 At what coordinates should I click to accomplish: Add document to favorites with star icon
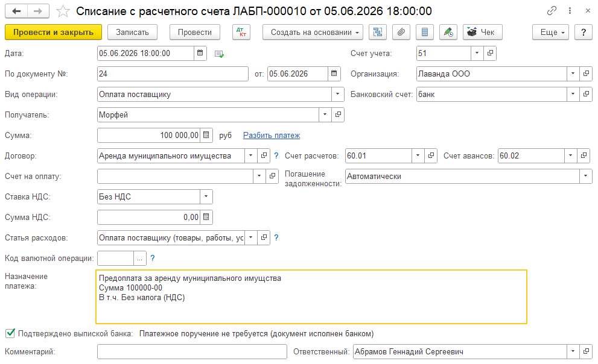(x=63, y=11)
